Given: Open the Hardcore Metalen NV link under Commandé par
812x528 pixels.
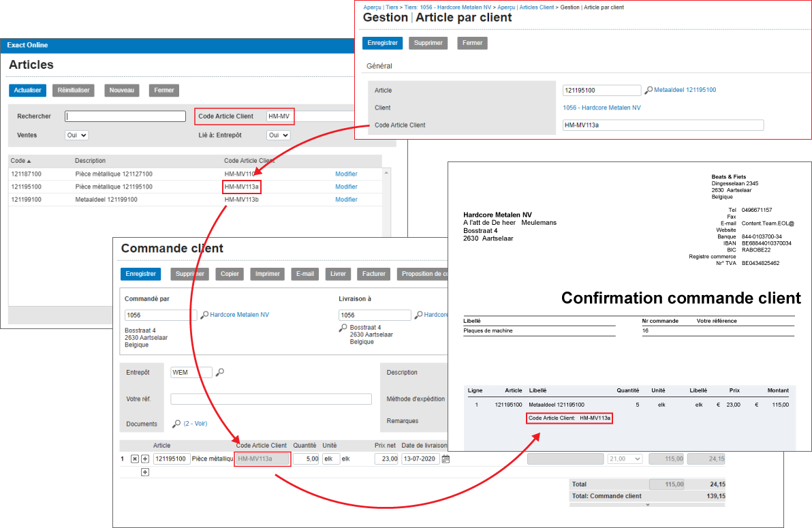Looking at the screenshot, I should click(239, 315).
